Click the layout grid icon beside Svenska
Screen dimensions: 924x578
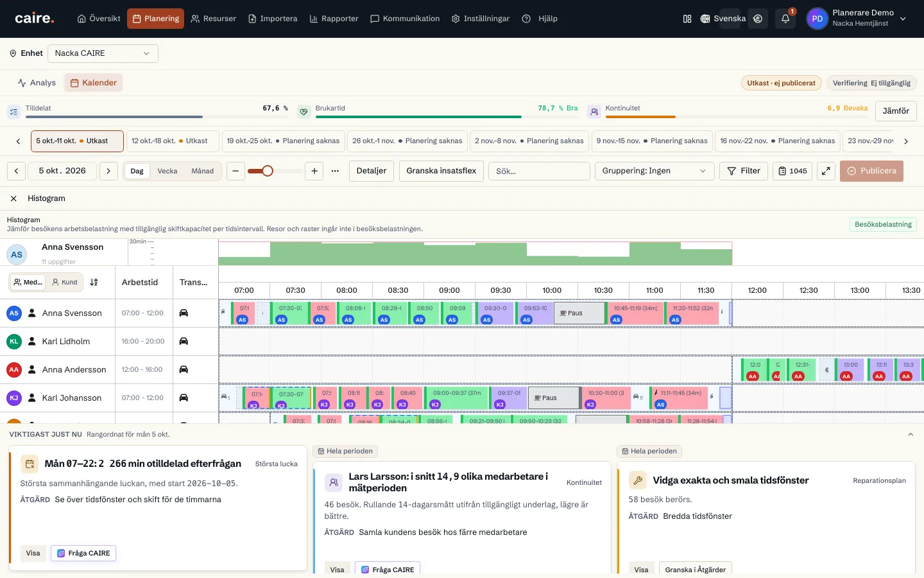pos(687,19)
